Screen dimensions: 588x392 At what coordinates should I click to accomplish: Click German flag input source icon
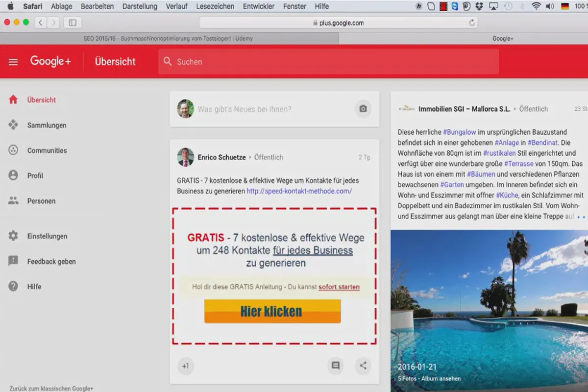point(564,6)
